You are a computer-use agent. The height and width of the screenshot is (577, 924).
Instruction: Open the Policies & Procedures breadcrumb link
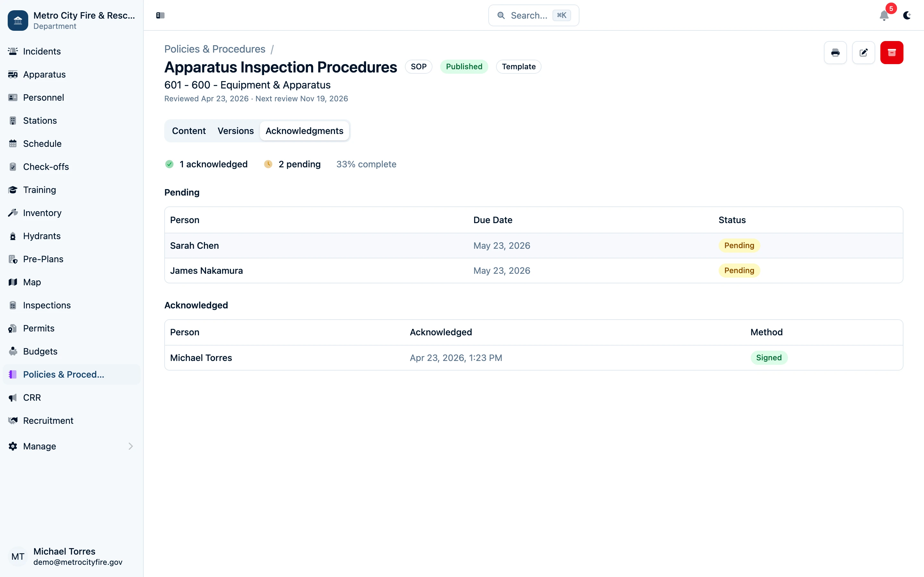(215, 49)
